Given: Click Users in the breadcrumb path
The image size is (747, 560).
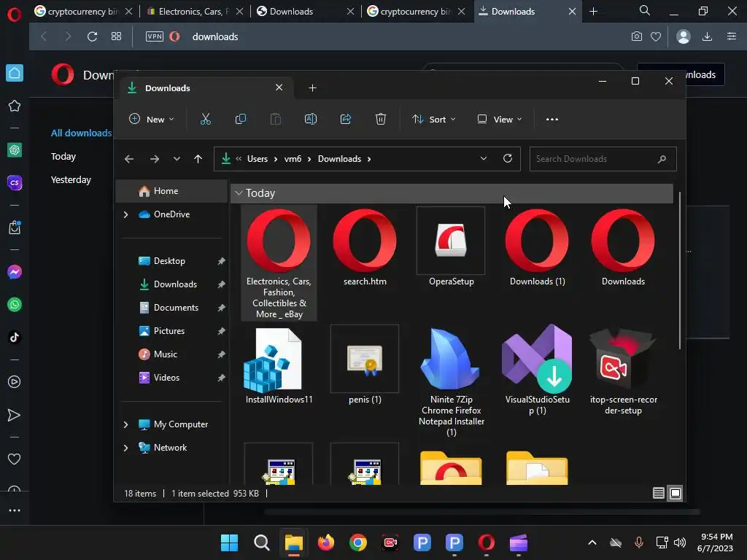Looking at the screenshot, I should [x=258, y=159].
